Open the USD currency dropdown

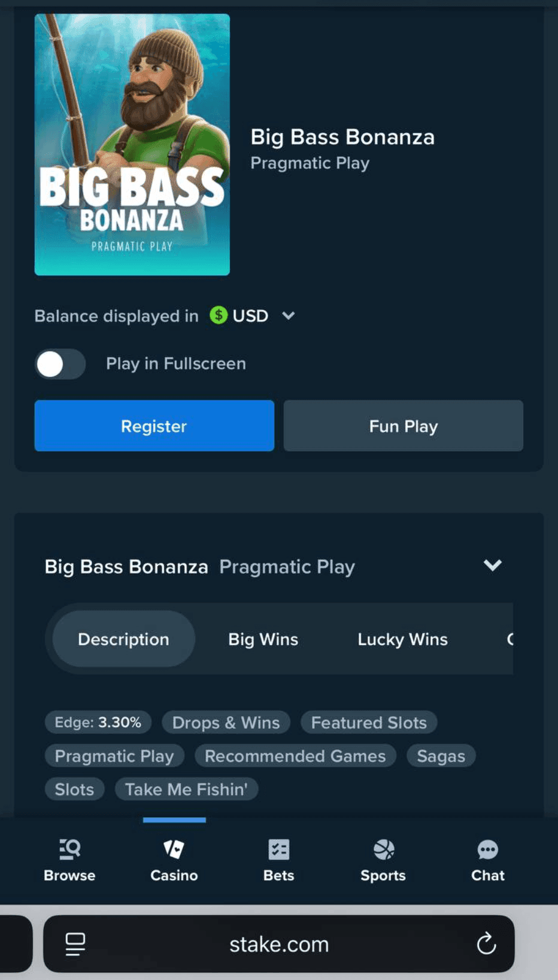tap(288, 315)
